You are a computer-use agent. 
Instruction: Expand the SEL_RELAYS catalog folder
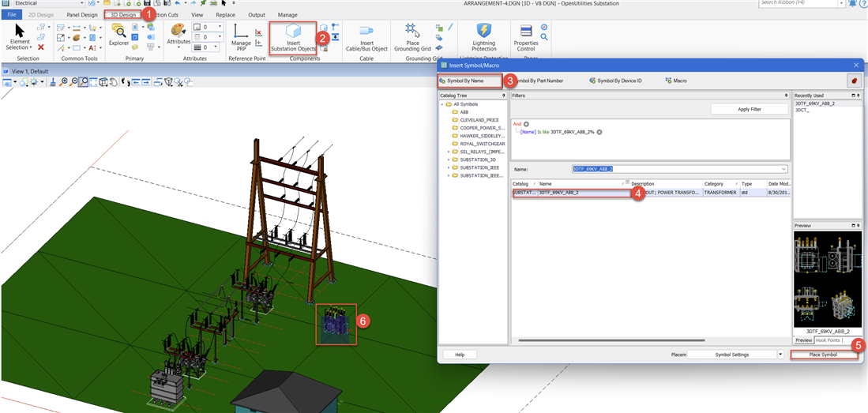449,151
